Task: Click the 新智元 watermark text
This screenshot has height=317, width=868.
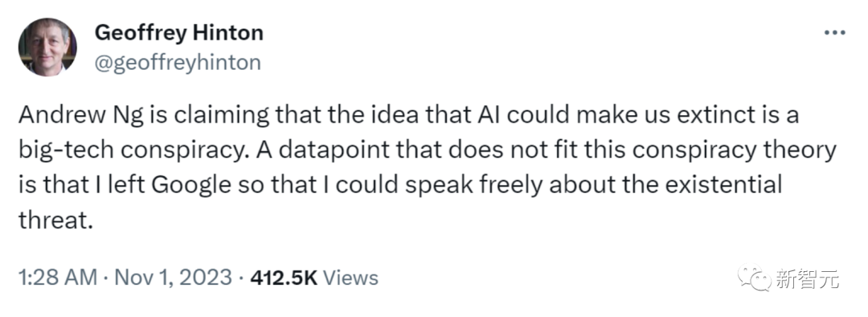Action: [807, 278]
